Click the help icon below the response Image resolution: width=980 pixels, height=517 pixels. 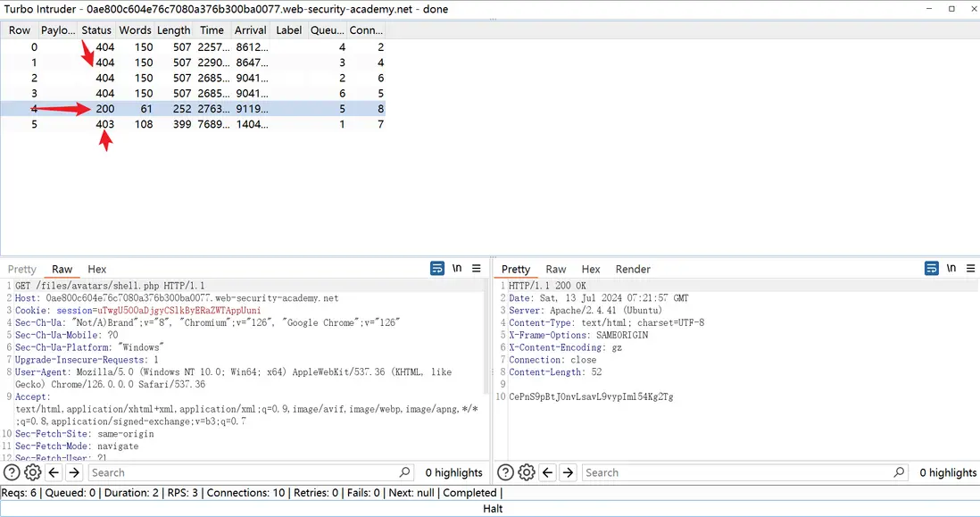pyautogui.click(x=505, y=472)
